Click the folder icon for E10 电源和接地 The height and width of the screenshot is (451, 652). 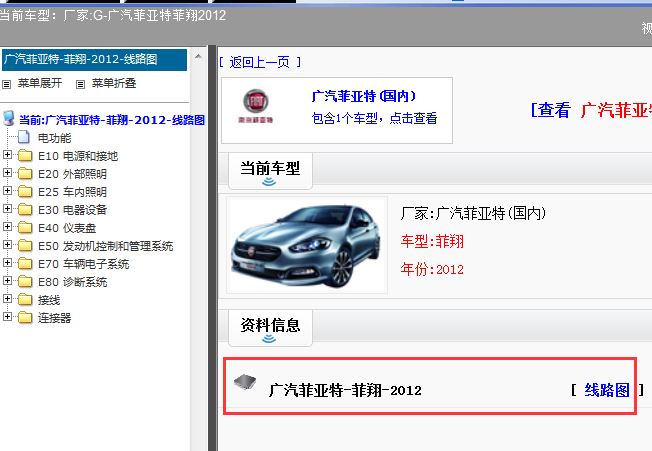25,155
